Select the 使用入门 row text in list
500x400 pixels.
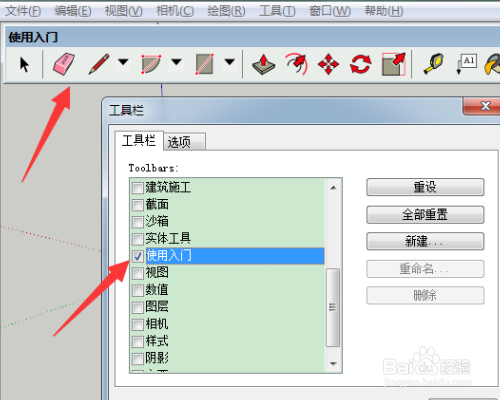[169, 256]
